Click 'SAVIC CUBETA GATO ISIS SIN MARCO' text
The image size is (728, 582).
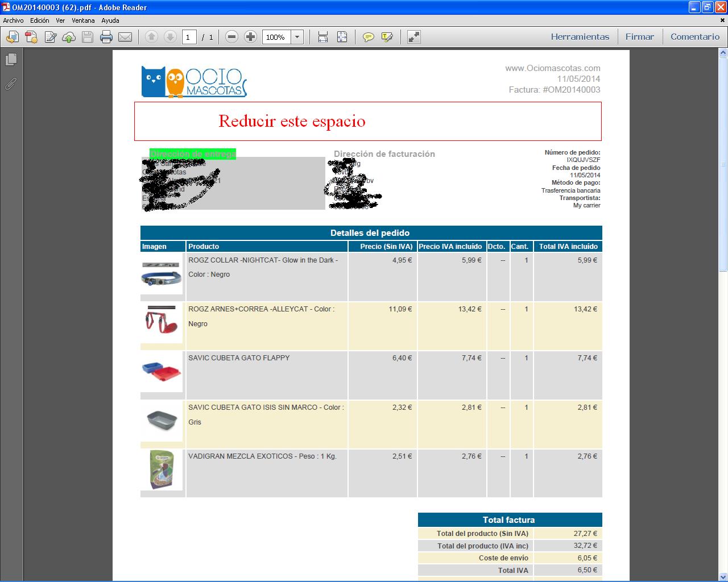pos(253,408)
